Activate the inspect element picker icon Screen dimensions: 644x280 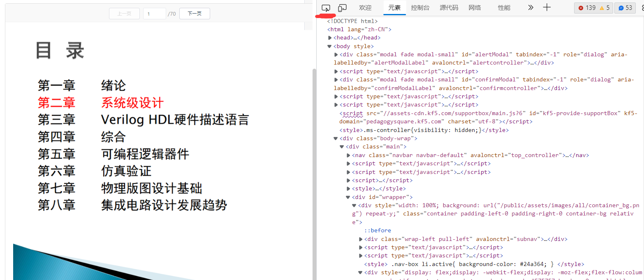click(x=326, y=7)
